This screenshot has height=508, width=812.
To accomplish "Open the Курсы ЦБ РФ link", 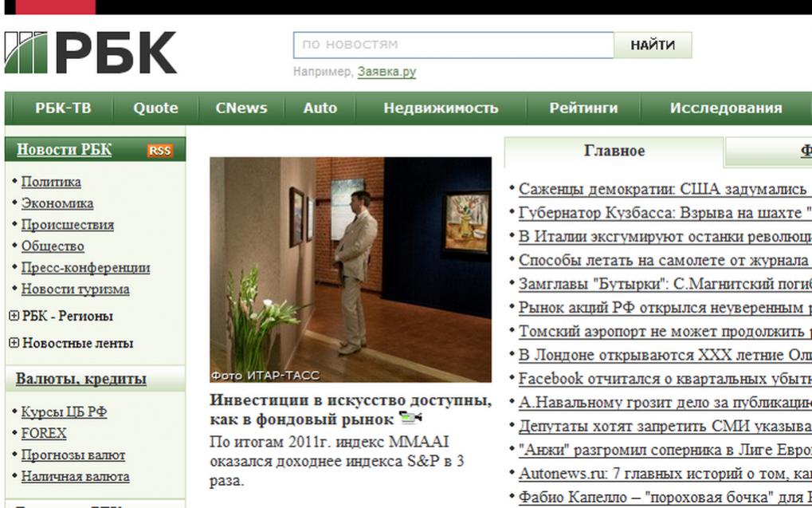I will 64,412.
